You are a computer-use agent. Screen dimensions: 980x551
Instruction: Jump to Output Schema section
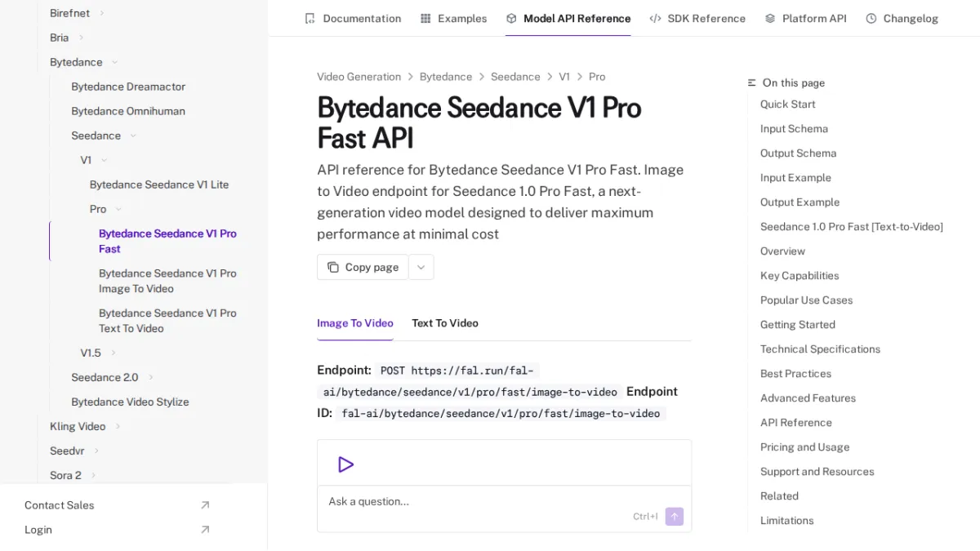coord(798,153)
